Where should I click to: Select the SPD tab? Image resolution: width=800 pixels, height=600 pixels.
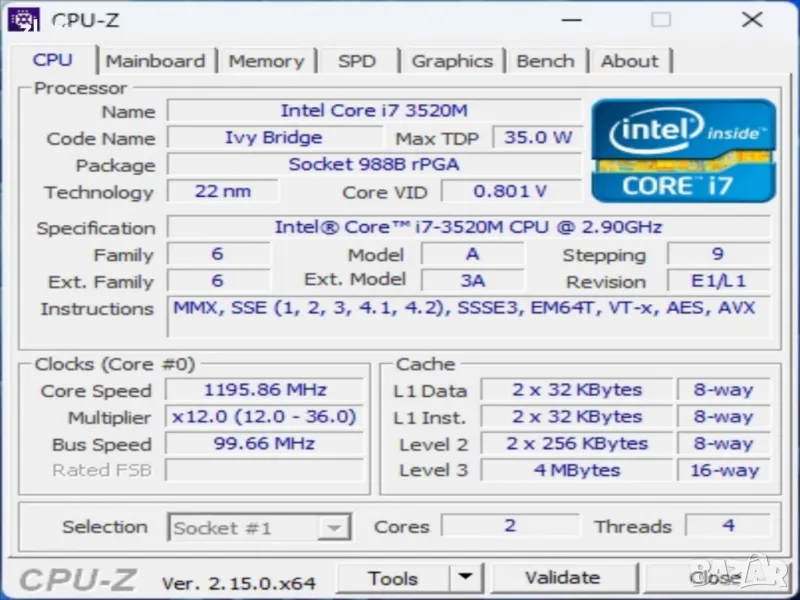[x=357, y=61]
